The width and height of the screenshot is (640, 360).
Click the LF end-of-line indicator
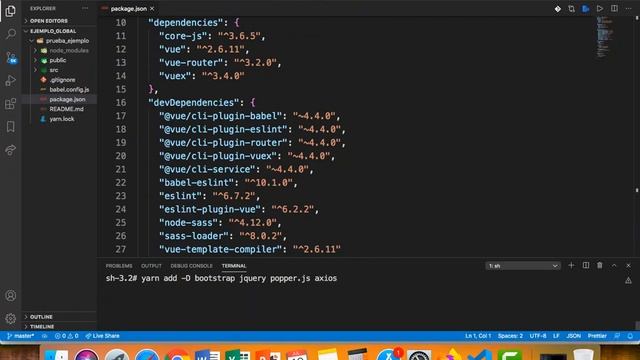[556, 336]
